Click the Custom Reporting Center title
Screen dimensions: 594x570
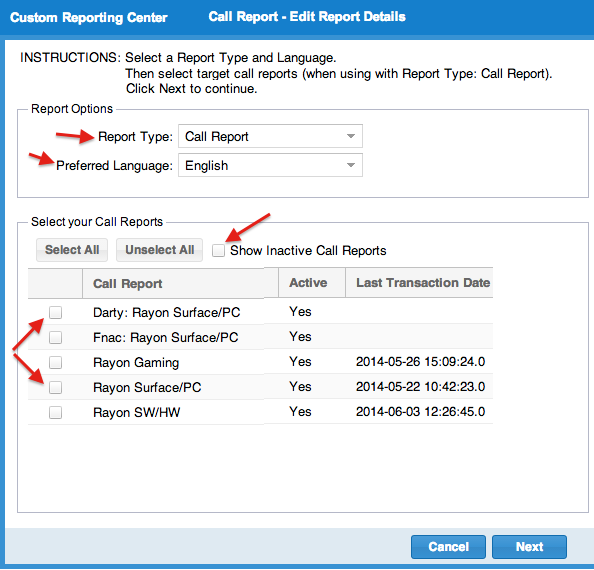[x=89, y=17]
